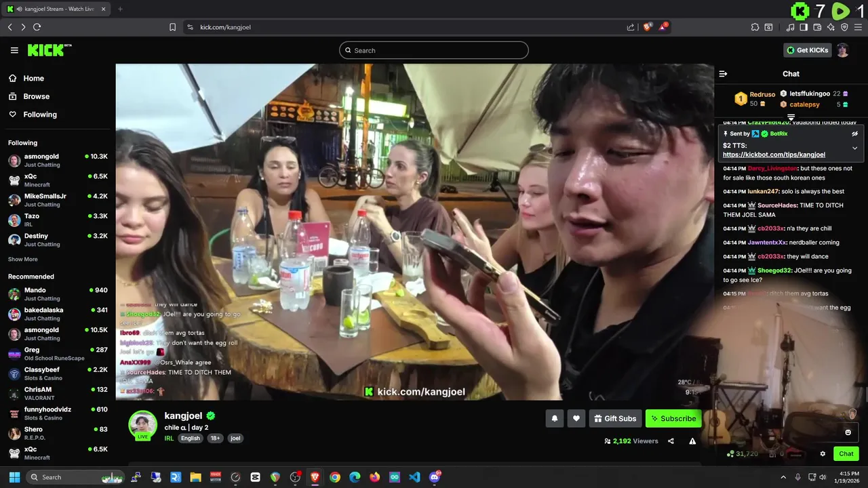Screen dimensions: 868x488
Task: Select the 18+ tag
Action: tap(215, 439)
